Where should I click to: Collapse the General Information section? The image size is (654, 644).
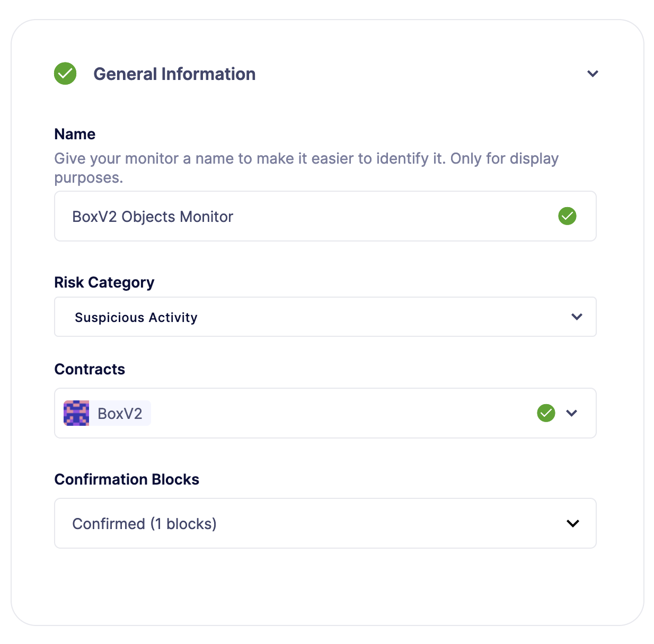[x=593, y=74]
